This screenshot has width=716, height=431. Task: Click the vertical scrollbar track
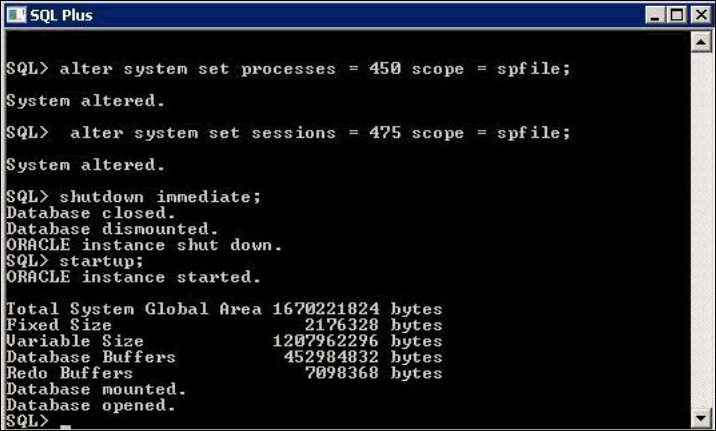click(x=700, y=230)
